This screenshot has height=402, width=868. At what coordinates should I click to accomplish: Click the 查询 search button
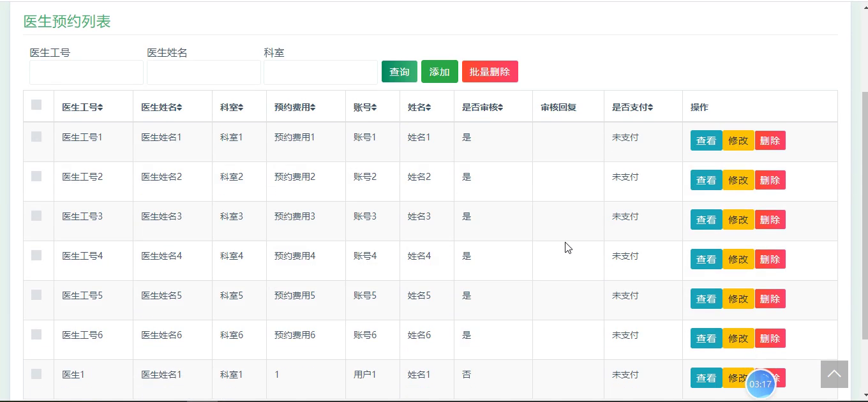point(400,71)
